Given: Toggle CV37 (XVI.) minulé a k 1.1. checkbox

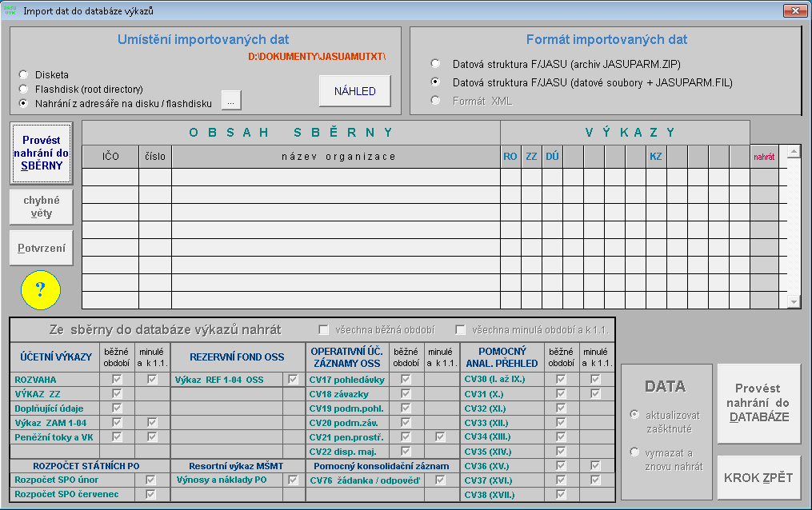Looking at the screenshot, I should [595, 480].
